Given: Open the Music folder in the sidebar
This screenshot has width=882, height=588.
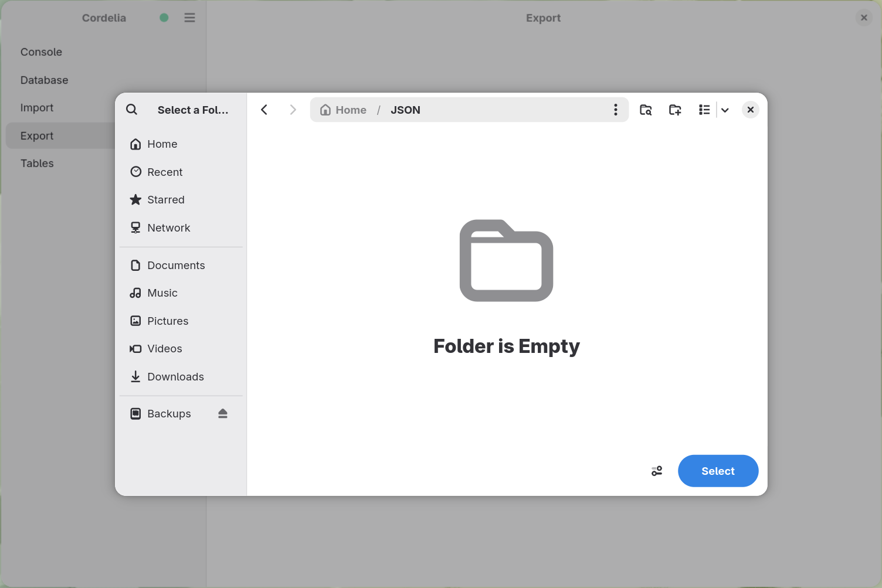Looking at the screenshot, I should [x=181, y=293].
